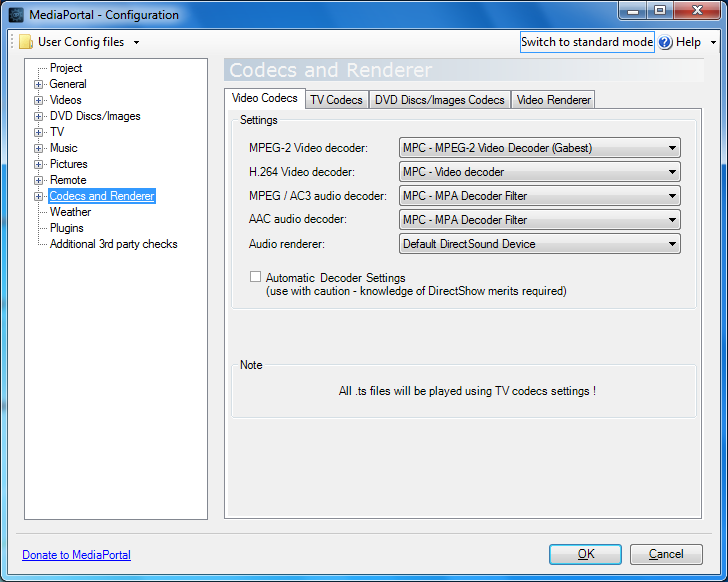Click the OK button
The height and width of the screenshot is (582, 728).
coord(586,554)
